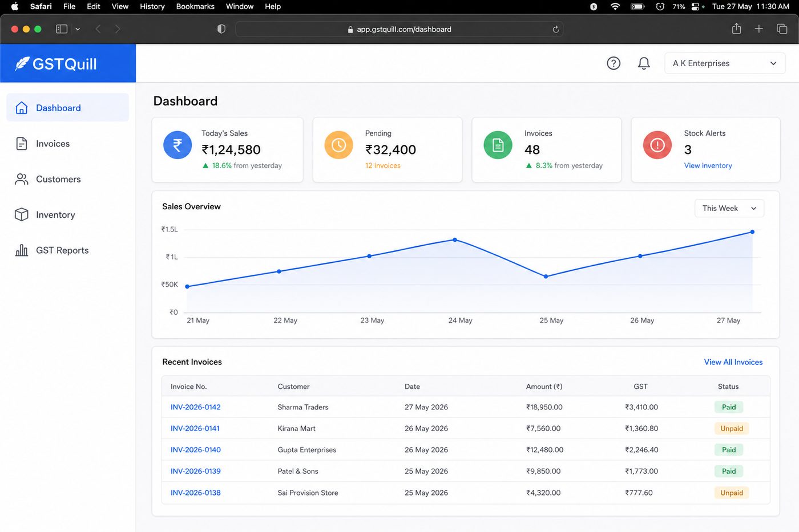Click the View inventory link
The width and height of the screenshot is (799, 532).
pos(708,165)
